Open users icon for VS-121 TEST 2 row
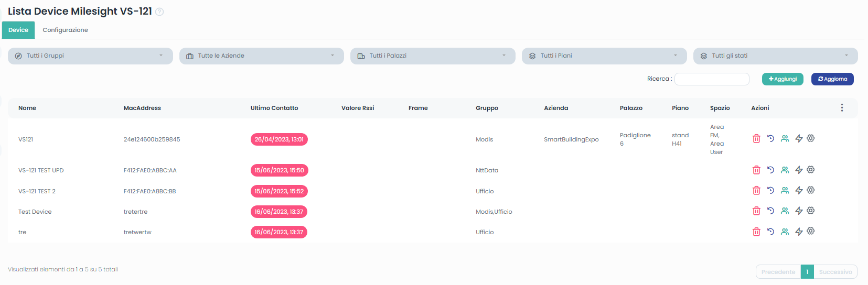 click(785, 191)
